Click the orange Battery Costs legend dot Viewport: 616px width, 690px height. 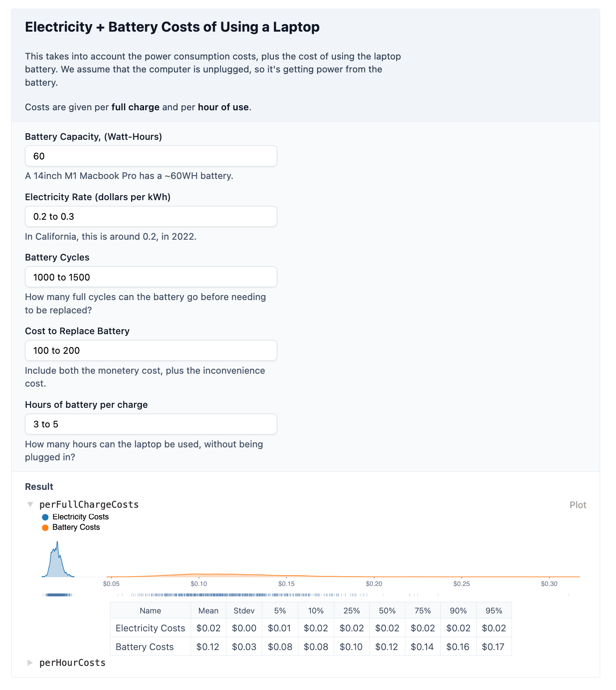point(45,528)
